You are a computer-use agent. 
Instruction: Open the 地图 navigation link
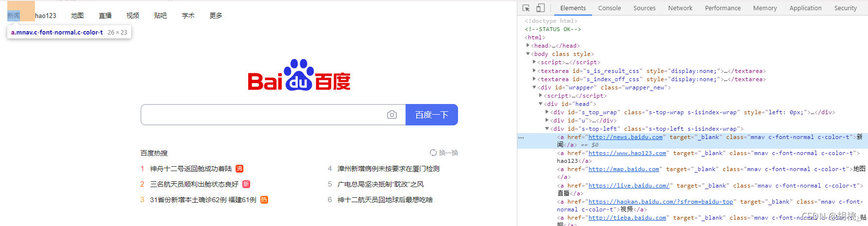77,16
